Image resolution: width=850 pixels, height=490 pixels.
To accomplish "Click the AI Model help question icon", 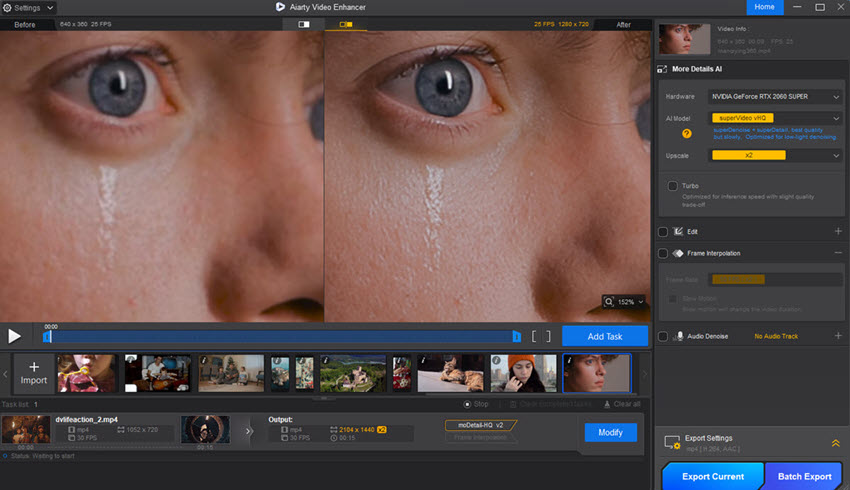I will click(x=686, y=133).
